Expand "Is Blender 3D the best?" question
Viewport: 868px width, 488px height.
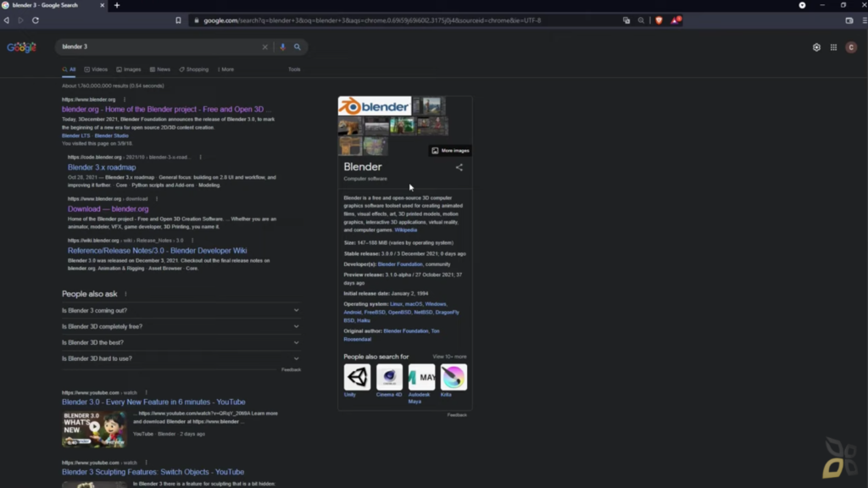[x=181, y=342]
